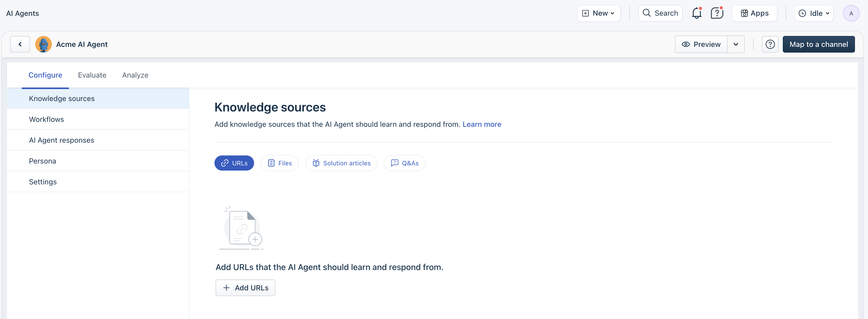Click the help question mark beside Preview
This screenshot has height=319, width=868.
coord(770,45)
